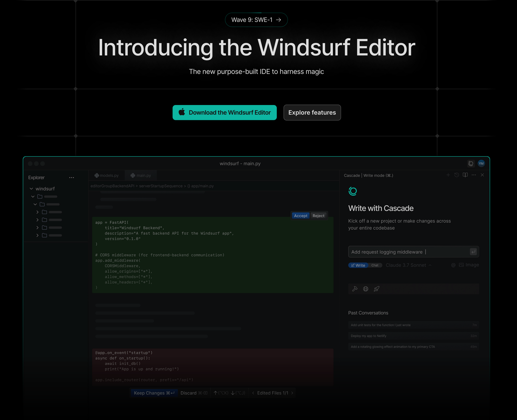Close the Cascade panel
The image size is (517, 420).
[482, 175]
